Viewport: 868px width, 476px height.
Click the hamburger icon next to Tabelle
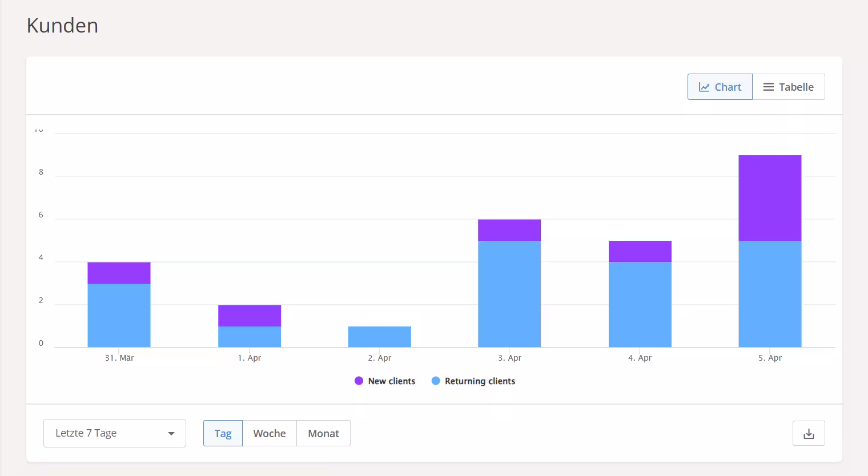[768, 86]
